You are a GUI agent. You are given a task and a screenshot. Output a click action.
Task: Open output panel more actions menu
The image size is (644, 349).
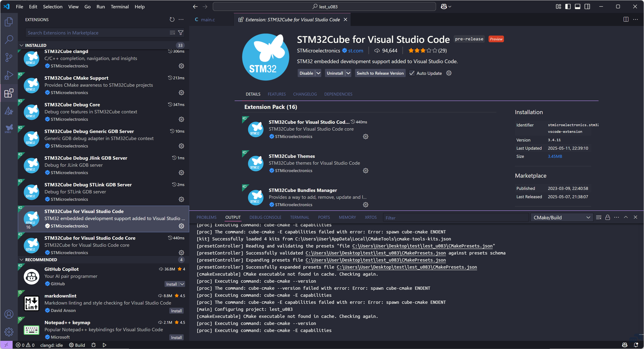point(617,217)
